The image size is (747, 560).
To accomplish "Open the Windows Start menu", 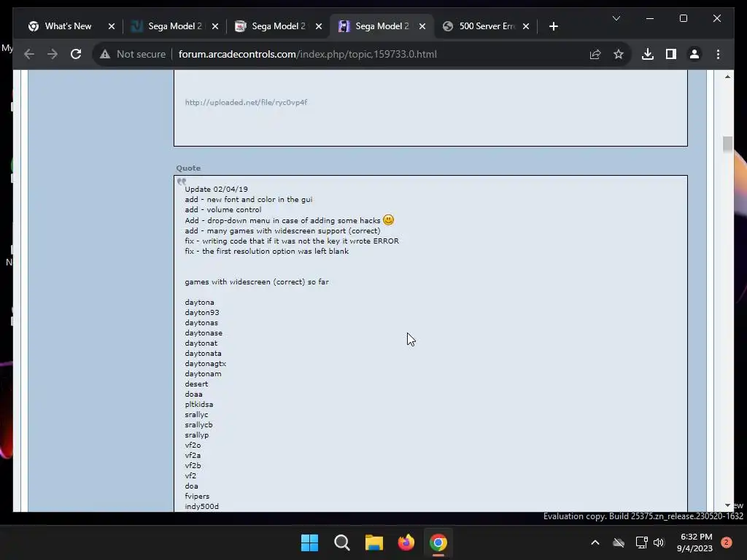I will point(309,542).
